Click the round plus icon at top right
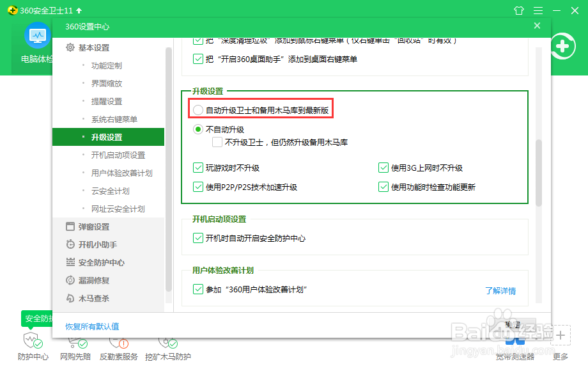588x371 pixels. tap(562, 47)
